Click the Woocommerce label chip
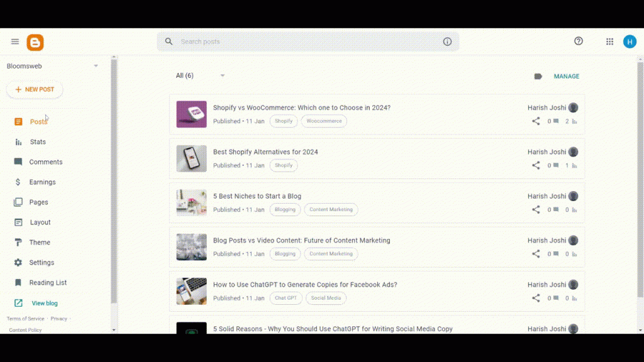Viewport: 644px width, 362px height. [x=324, y=121]
